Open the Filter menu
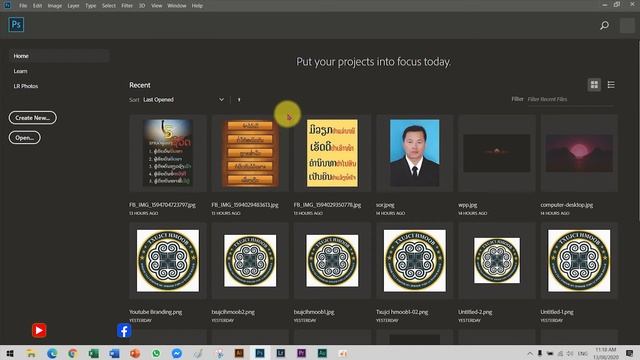Viewport: 640px width, 360px height. tap(127, 6)
